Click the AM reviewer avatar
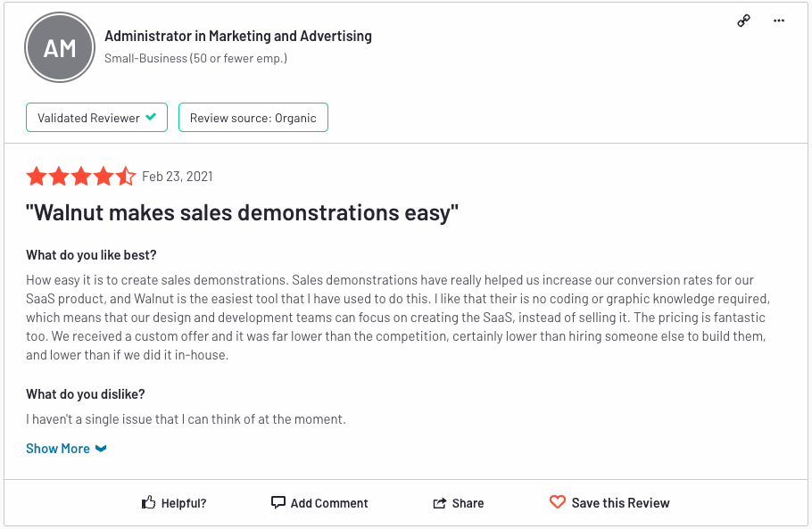The width and height of the screenshot is (812, 529). [60, 48]
